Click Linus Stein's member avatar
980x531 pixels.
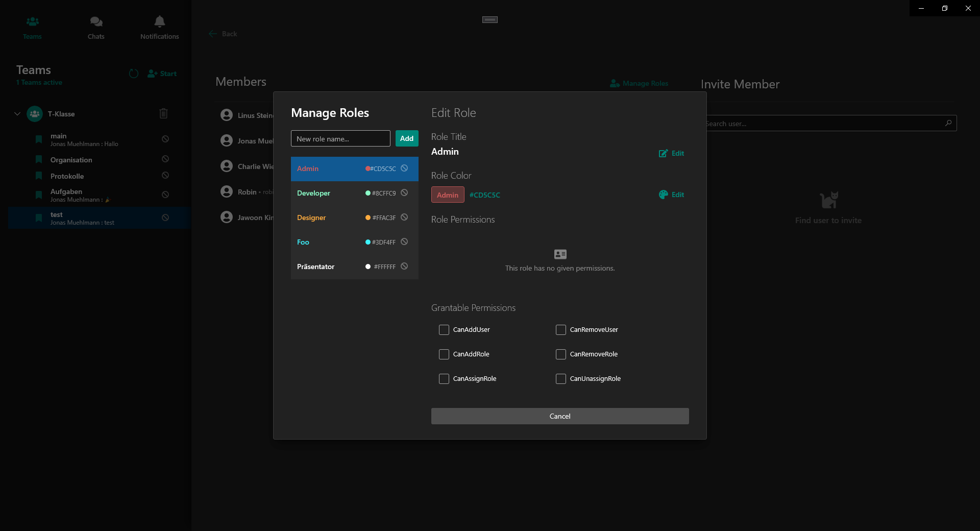(x=227, y=115)
